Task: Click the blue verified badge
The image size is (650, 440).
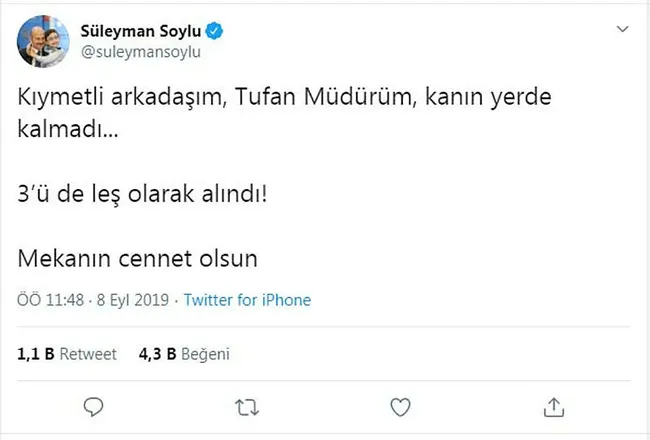Action: (x=215, y=32)
